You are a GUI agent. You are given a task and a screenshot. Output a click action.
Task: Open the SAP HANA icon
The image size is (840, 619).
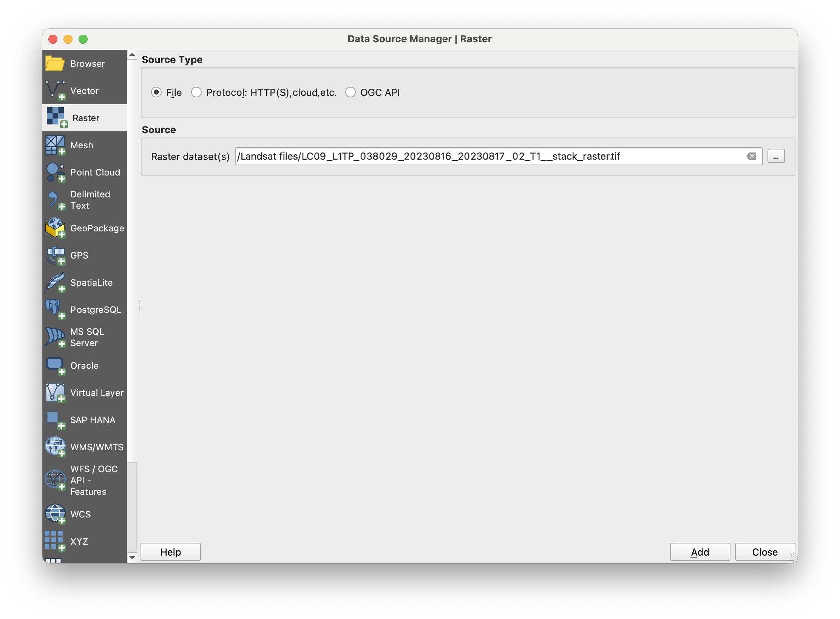pos(55,420)
